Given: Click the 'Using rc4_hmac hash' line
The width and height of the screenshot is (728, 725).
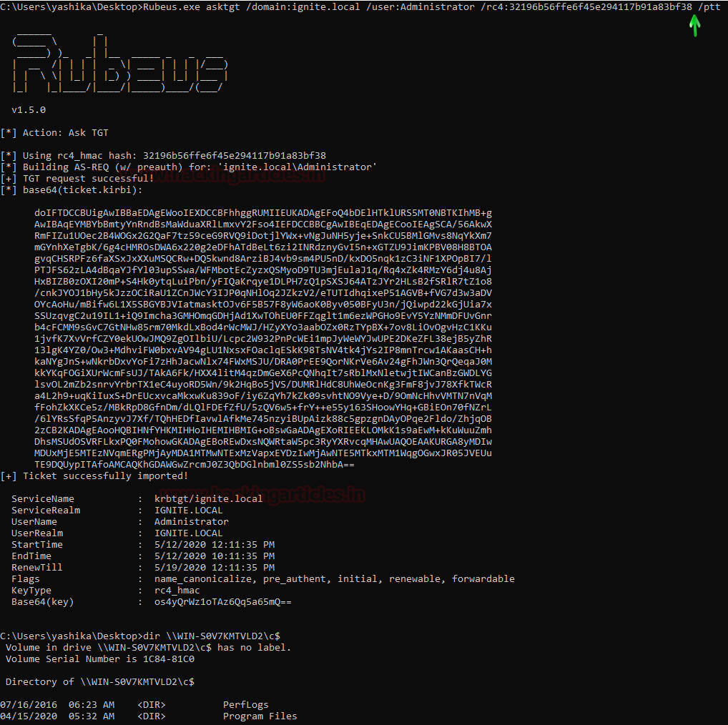Looking at the screenshot, I should click(164, 155).
